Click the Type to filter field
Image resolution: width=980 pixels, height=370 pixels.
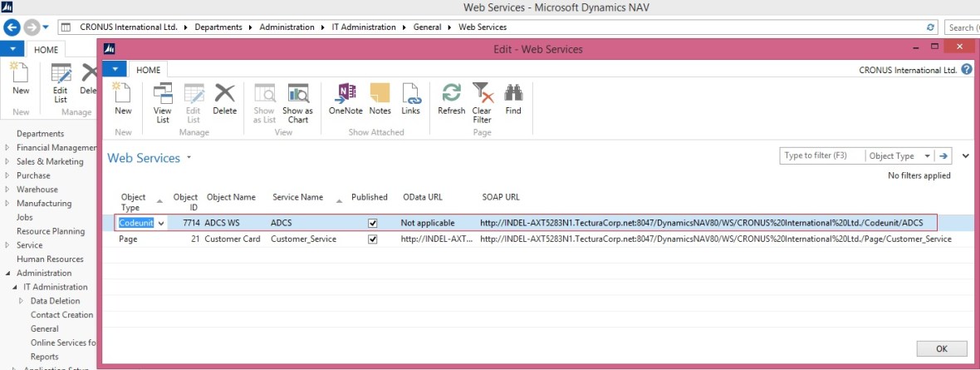coord(821,155)
